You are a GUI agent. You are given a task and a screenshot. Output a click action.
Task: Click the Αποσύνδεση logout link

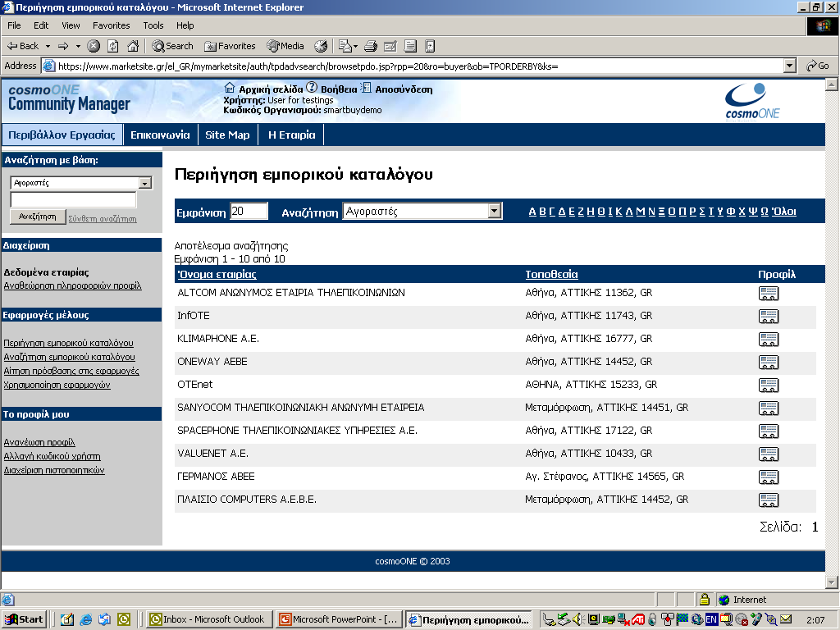pyautogui.click(x=404, y=89)
